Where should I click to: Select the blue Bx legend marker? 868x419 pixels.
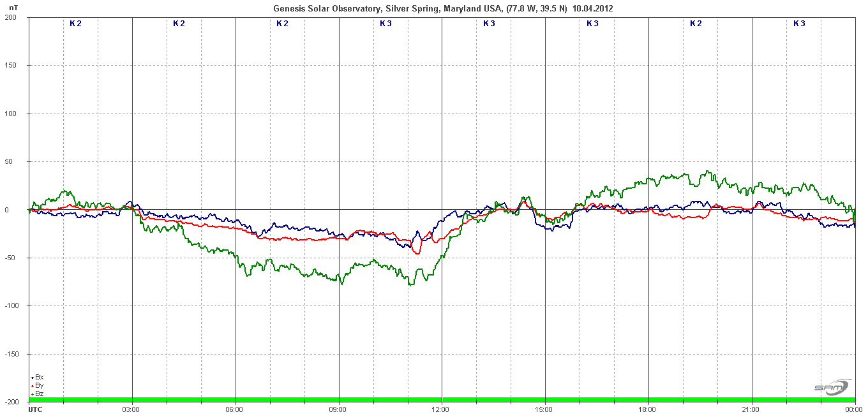[x=33, y=378]
